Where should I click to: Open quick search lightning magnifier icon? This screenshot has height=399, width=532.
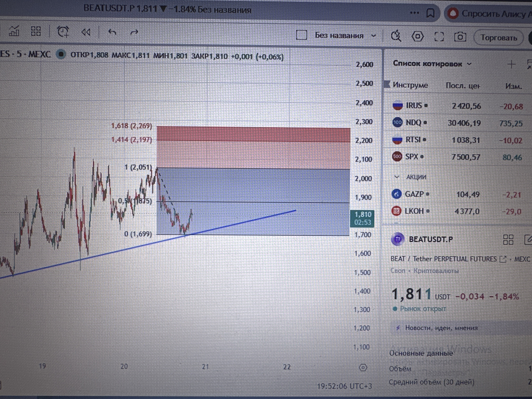(x=396, y=36)
